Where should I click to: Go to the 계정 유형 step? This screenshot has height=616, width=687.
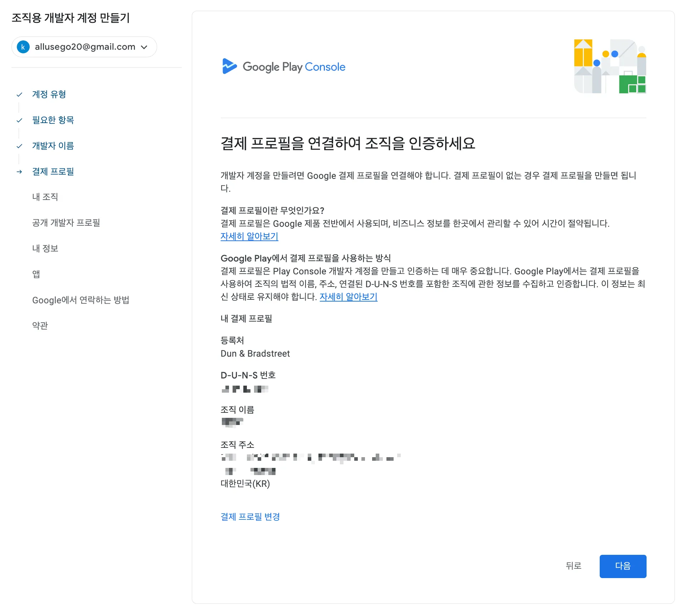[49, 94]
